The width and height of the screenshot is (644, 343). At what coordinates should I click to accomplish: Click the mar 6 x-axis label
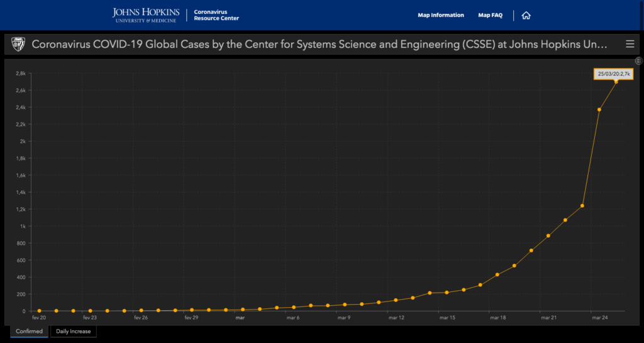pyautogui.click(x=293, y=318)
